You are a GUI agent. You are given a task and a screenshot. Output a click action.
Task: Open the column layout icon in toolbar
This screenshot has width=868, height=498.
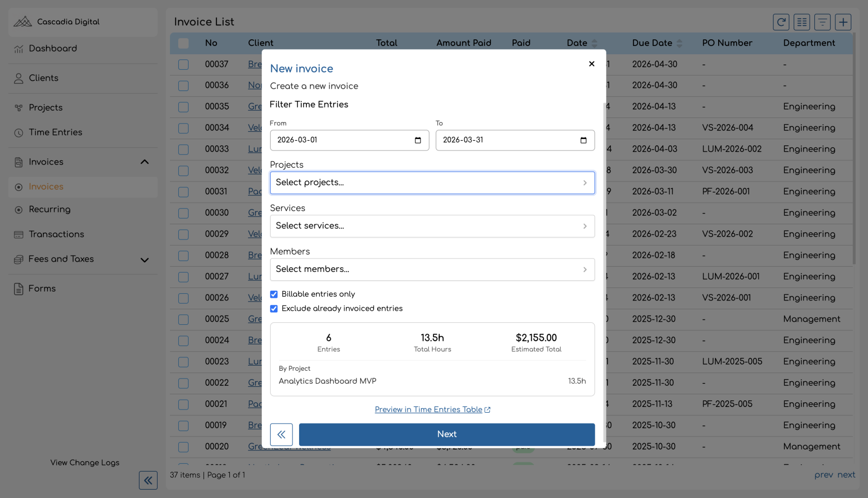point(802,22)
